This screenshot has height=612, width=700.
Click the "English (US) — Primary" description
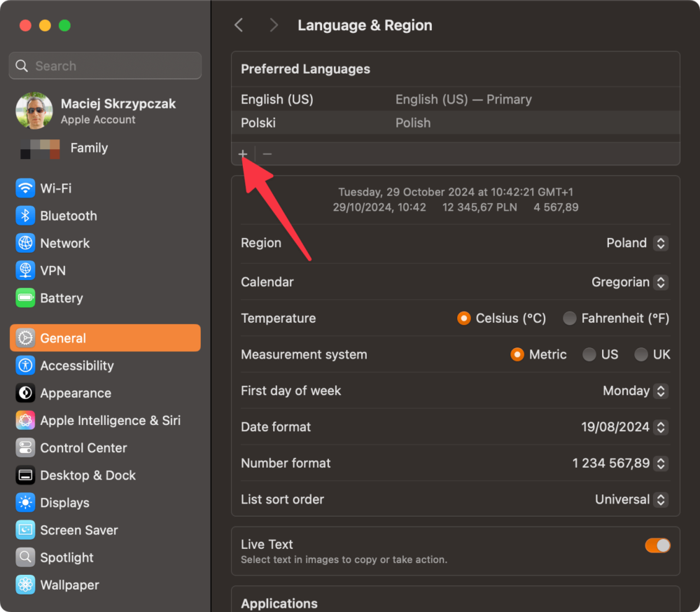tap(463, 99)
